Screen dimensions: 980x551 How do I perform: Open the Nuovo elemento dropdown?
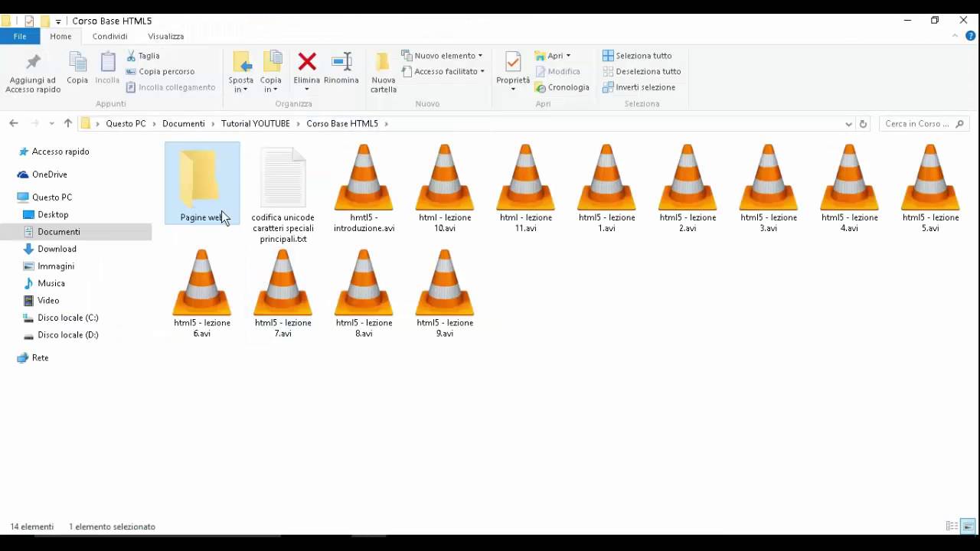tap(442, 56)
